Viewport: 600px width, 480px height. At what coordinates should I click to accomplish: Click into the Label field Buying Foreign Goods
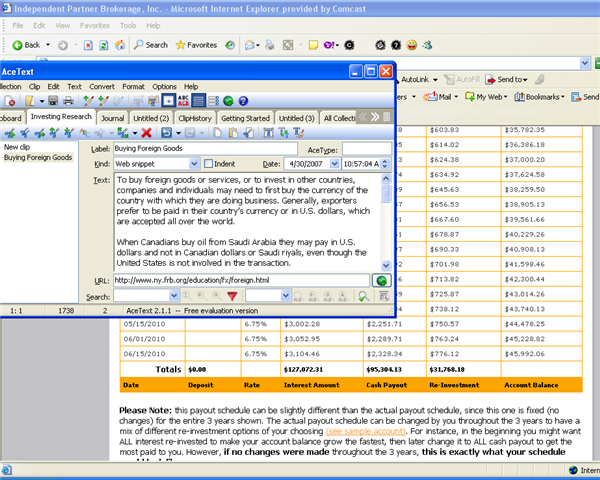click(x=205, y=149)
